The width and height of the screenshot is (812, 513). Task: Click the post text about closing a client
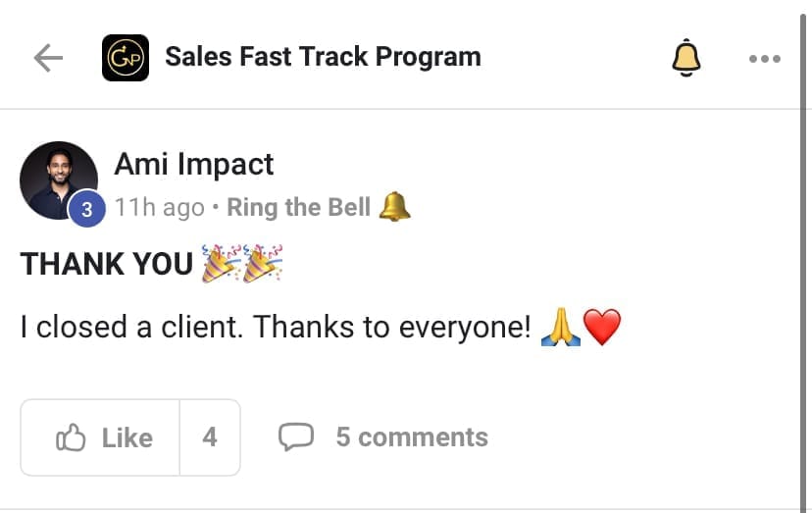point(275,328)
